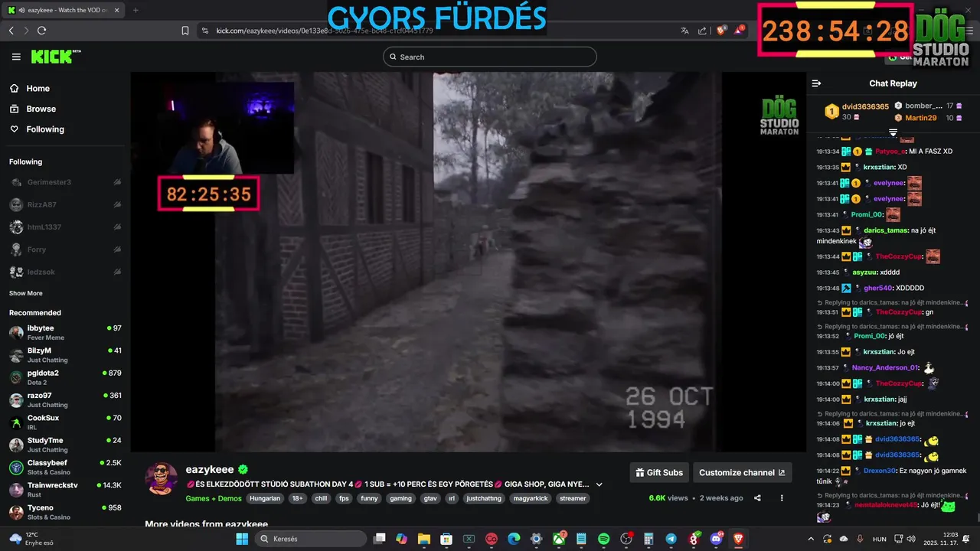Screen dimensions: 980x551
Task: Open File Explorer from taskbar
Action: [423, 539]
